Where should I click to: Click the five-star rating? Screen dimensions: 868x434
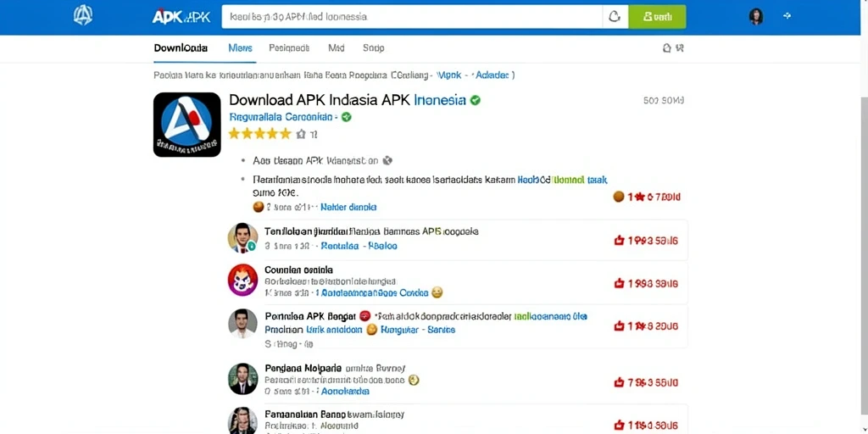(259, 133)
